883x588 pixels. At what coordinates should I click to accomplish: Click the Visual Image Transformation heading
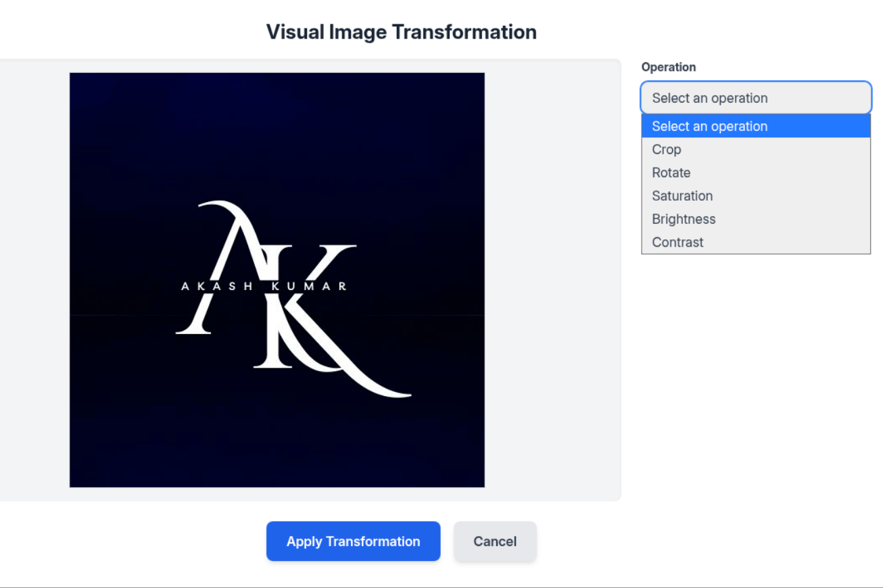[x=402, y=32]
